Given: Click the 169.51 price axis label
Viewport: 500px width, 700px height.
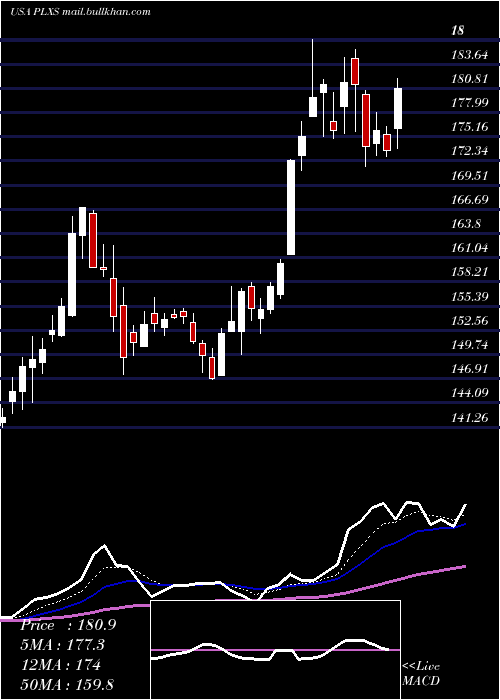Looking at the screenshot, I should click(x=469, y=176).
